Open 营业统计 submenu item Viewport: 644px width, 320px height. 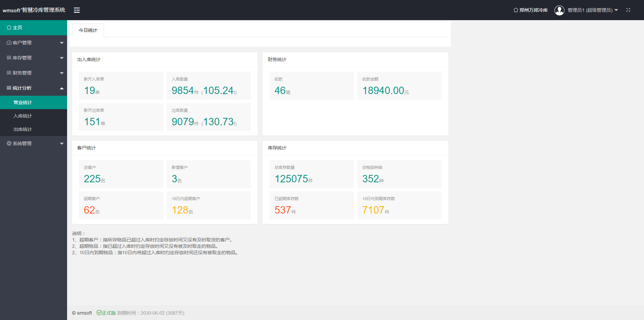click(x=34, y=102)
